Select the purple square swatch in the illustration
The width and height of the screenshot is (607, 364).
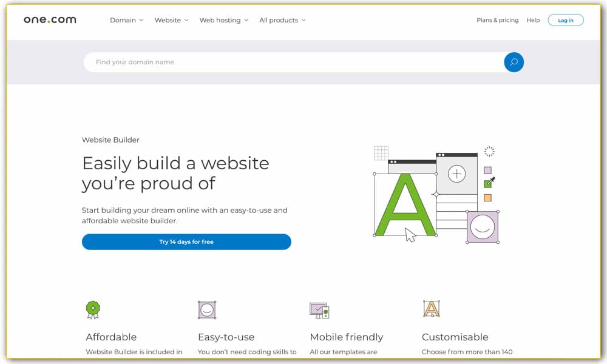487,170
